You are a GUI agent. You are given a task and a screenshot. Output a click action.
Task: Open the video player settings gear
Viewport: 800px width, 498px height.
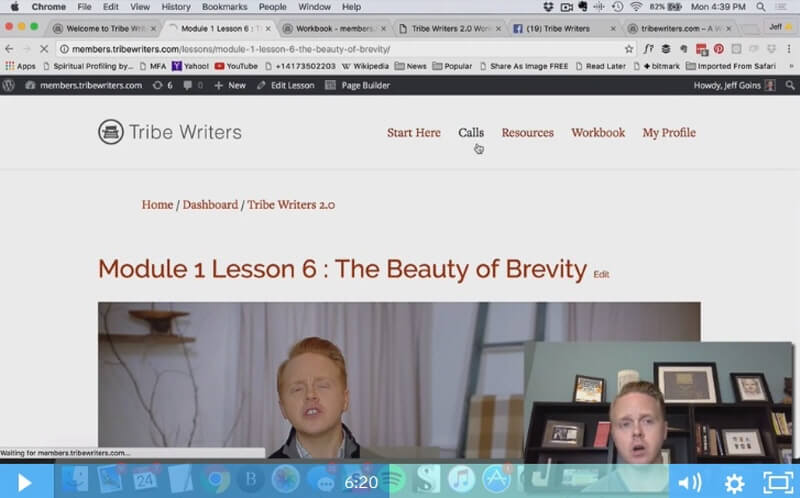click(x=734, y=482)
